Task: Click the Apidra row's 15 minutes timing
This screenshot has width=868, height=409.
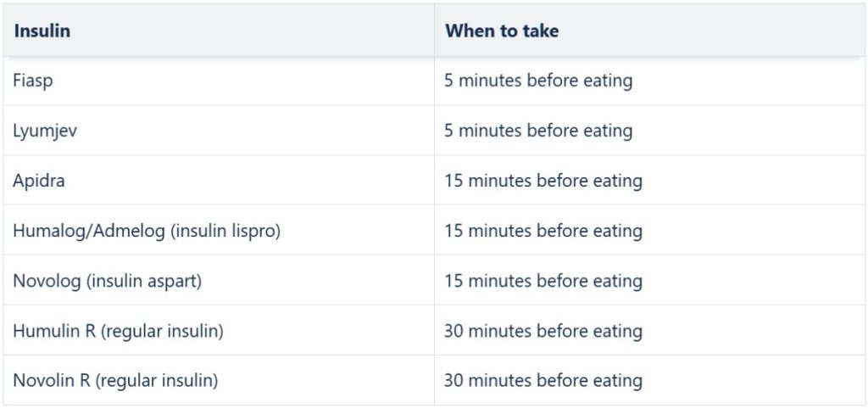Action: (543, 181)
